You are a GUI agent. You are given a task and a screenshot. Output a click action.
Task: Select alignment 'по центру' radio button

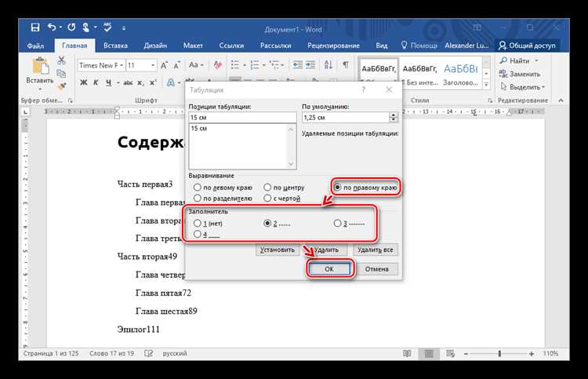267,187
